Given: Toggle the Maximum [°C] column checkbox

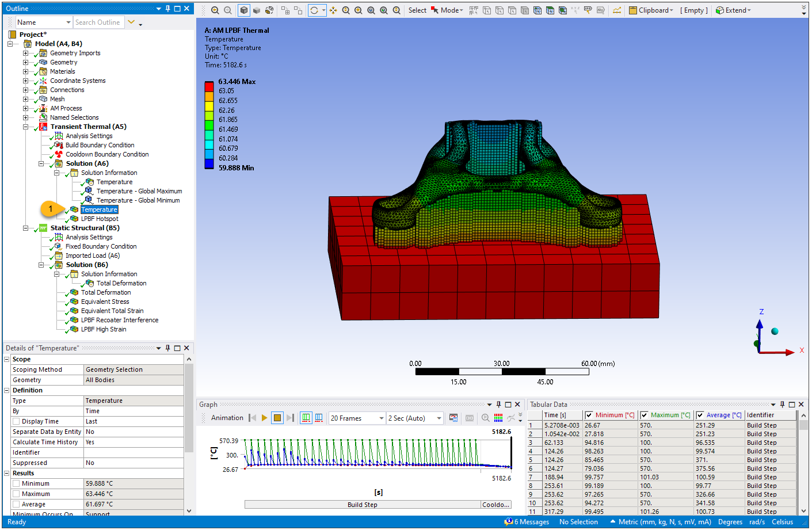Looking at the screenshot, I should [644, 415].
